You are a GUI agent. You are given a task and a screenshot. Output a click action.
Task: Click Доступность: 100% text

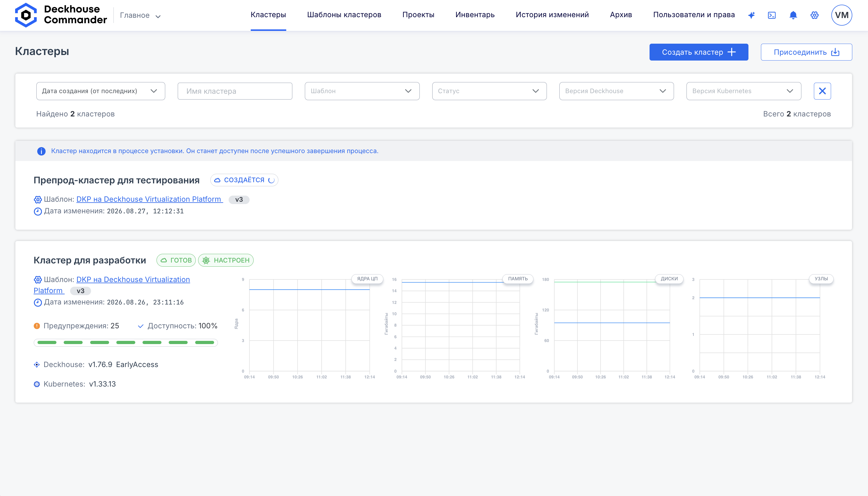point(182,326)
